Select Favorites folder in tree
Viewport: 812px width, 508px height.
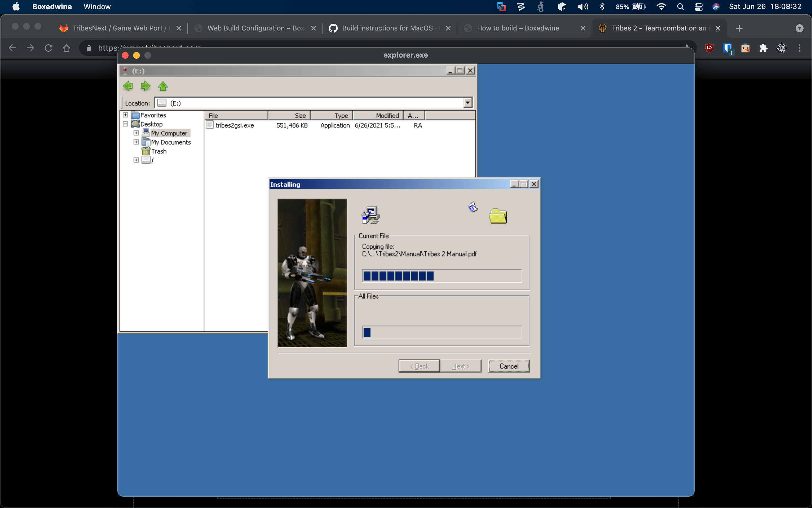pyautogui.click(x=153, y=115)
